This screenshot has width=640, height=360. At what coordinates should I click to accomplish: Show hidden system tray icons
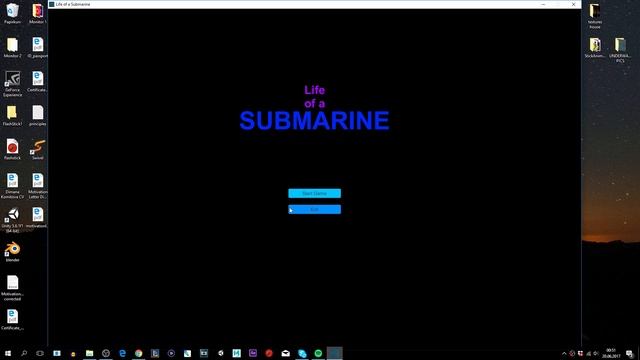564,353
